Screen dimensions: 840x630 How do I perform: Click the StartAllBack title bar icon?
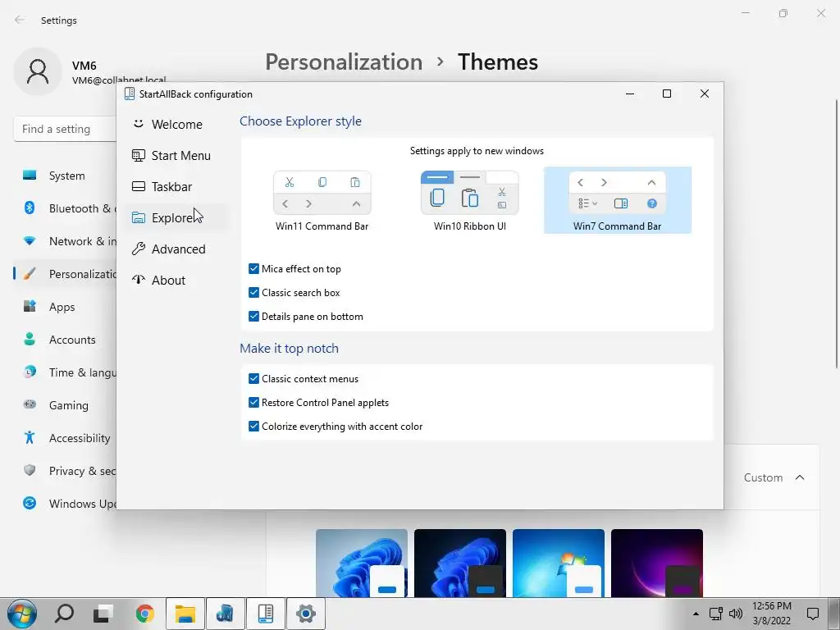pos(129,94)
